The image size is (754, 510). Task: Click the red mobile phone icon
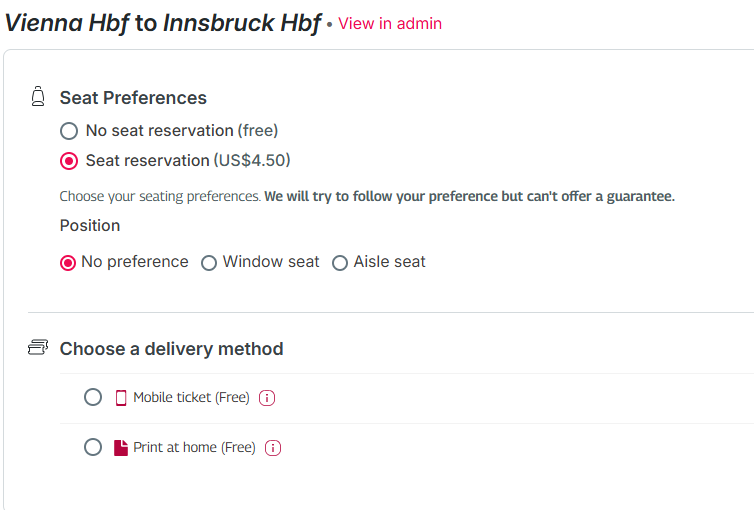tap(121, 398)
